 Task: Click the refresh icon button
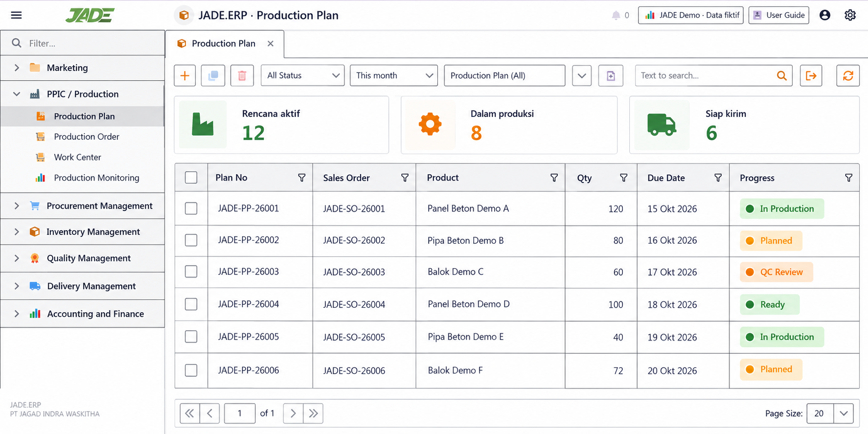(848, 76)
